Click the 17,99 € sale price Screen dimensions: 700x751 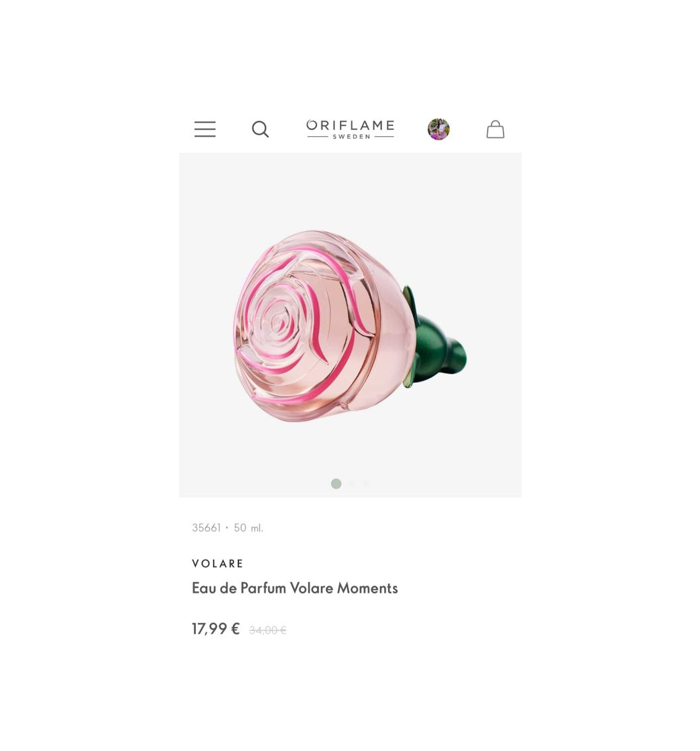[x=216, y=629]
